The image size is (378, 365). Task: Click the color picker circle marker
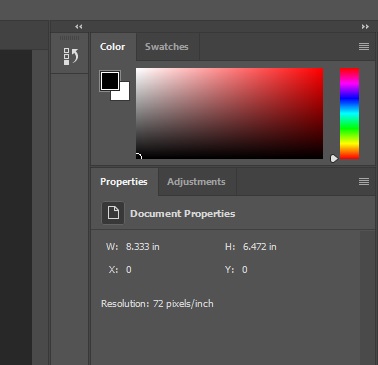tap(138, 157)
